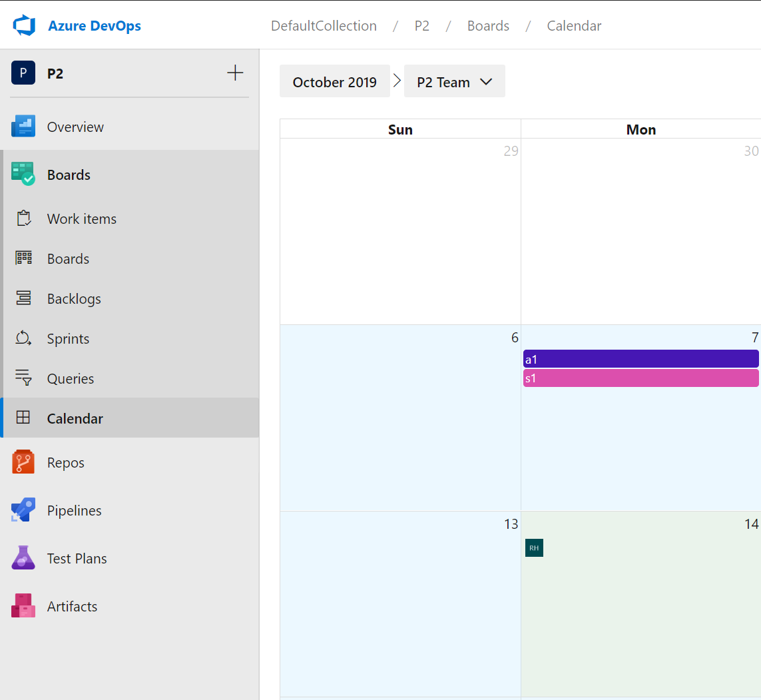Click the October 2019 button
This screenshot has height=700, width=761.
click(335, 81)
